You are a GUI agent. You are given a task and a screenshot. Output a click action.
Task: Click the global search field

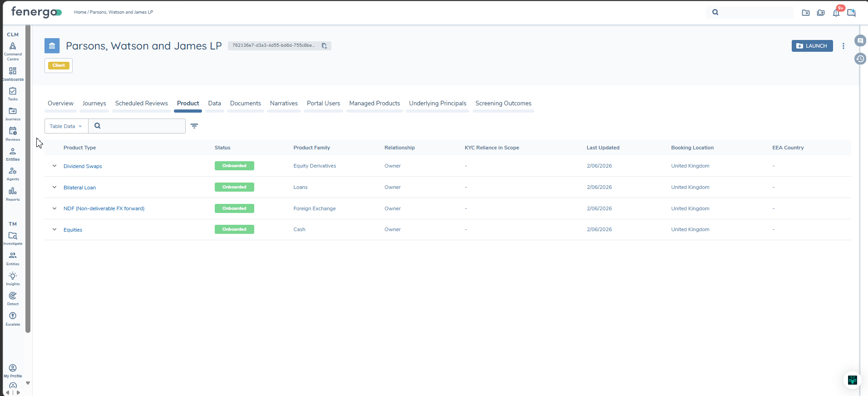point(750,12)
